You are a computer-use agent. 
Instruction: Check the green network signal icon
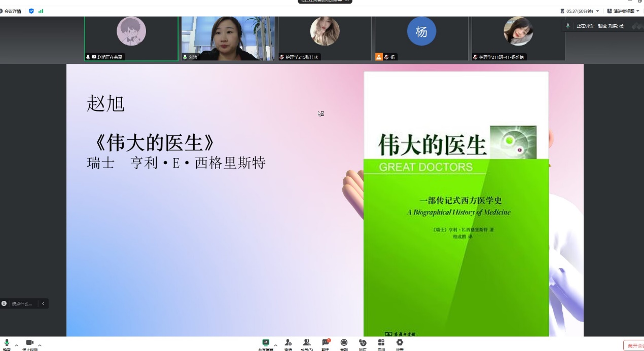pyautogui.click(x=41, y=11)
